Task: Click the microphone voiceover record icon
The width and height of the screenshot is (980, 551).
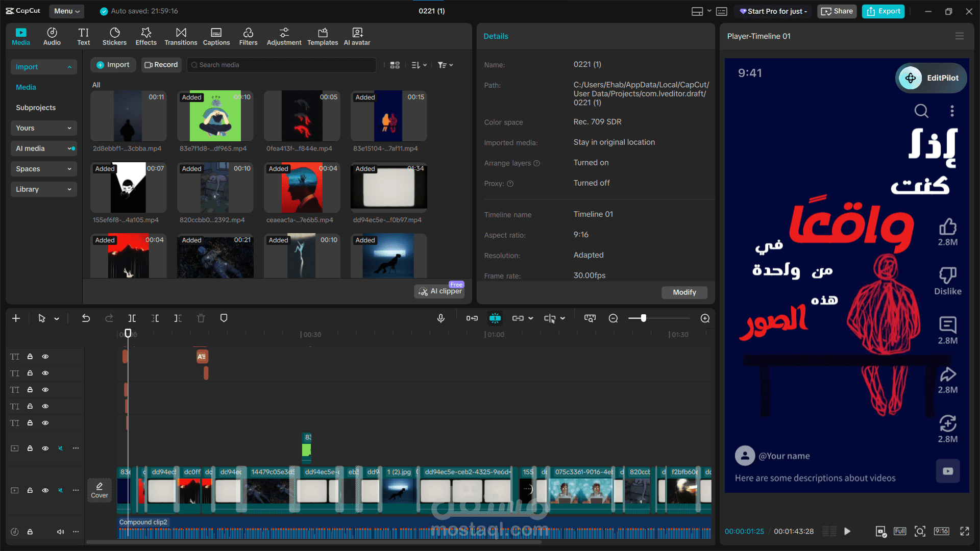Action: tap(441, 318)
